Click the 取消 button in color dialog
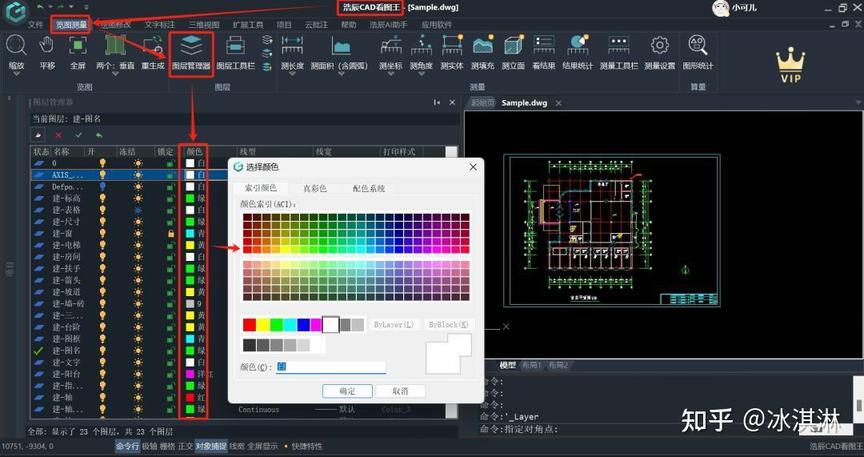864x457 pixels. pyautogui.click(x=400, y=391)
